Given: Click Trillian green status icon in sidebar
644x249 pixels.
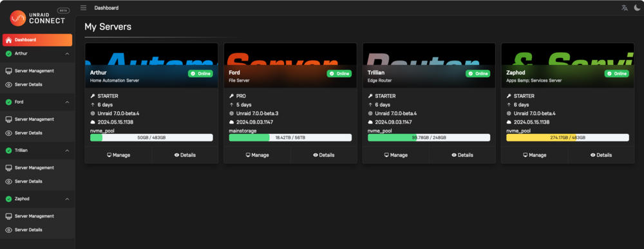Looking at the screenshot, I should click(8, 151).
